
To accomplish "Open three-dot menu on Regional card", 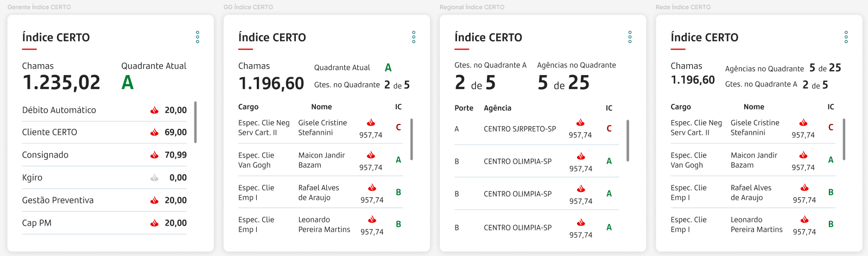I will (x=630, y=37).
